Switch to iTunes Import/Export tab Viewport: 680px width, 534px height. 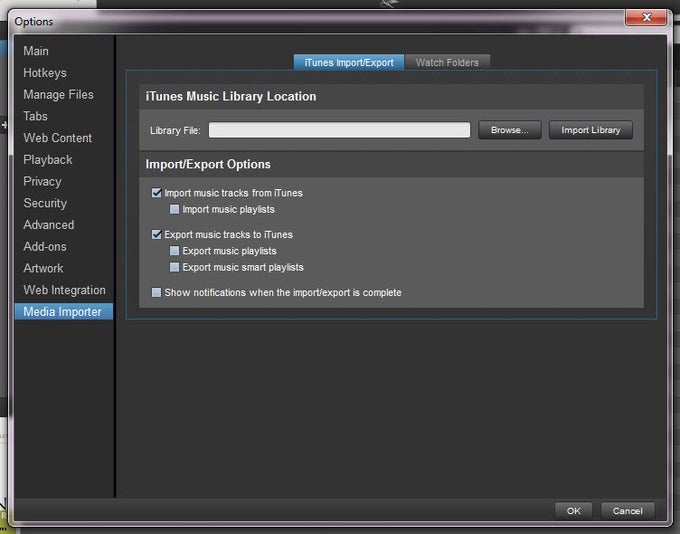click(349, 62)
